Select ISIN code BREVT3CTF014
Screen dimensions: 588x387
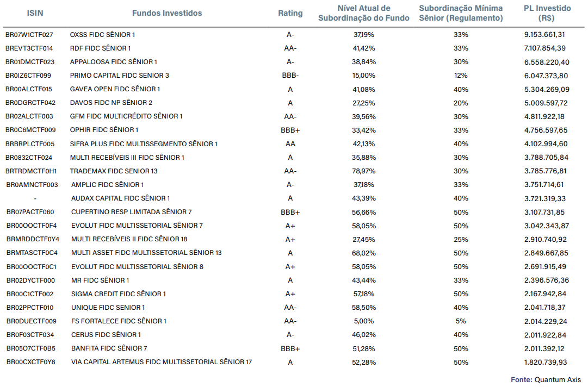29,48
